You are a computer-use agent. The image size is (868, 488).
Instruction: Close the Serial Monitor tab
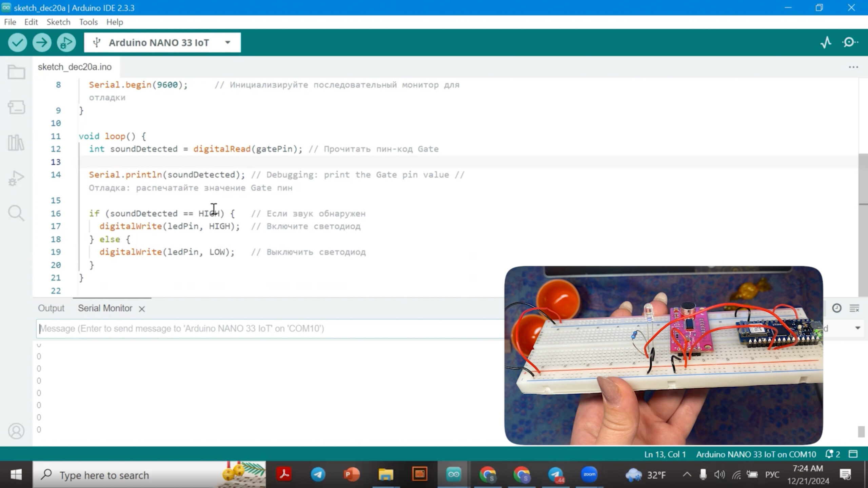click(x=142, y=309)
